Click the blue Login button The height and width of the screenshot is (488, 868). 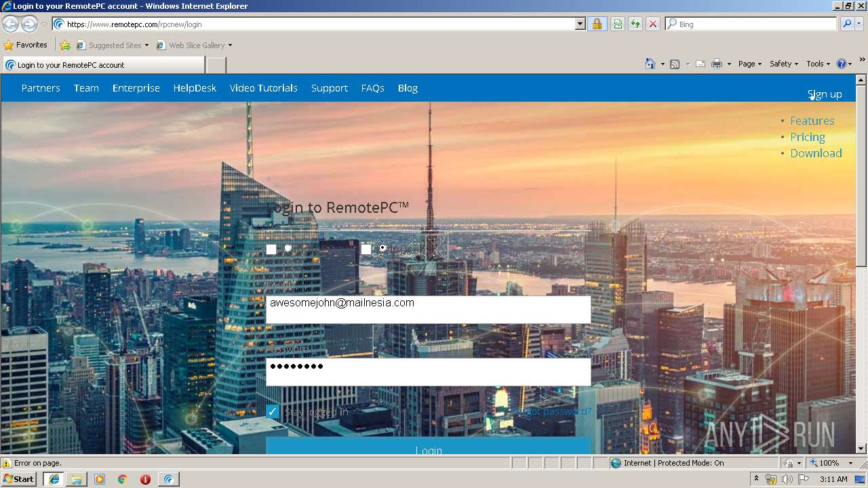[428, 447]
